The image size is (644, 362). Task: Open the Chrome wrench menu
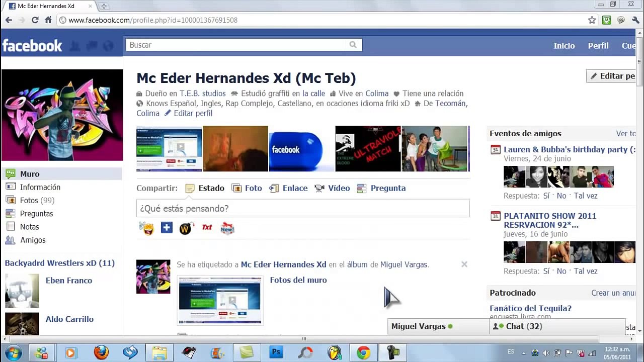[635, 20]
